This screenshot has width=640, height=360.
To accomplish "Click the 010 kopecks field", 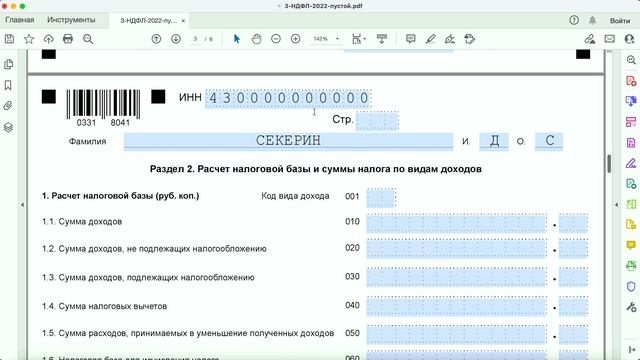I will coord(573,223).
